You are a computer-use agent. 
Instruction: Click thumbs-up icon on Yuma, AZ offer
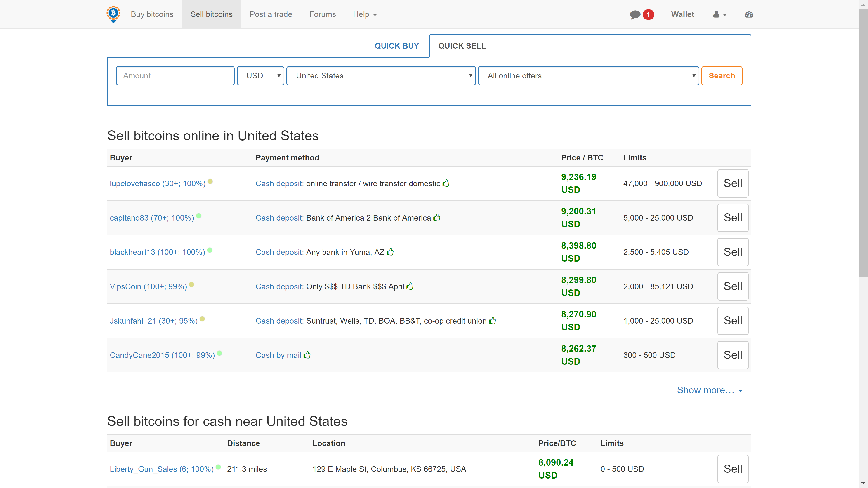390,252
